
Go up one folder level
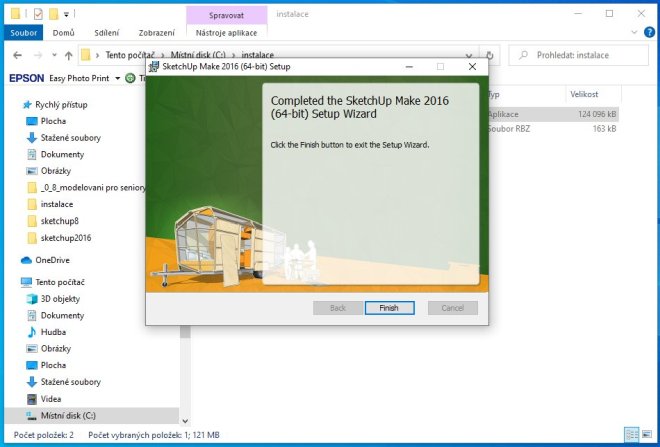coord(69,55)
